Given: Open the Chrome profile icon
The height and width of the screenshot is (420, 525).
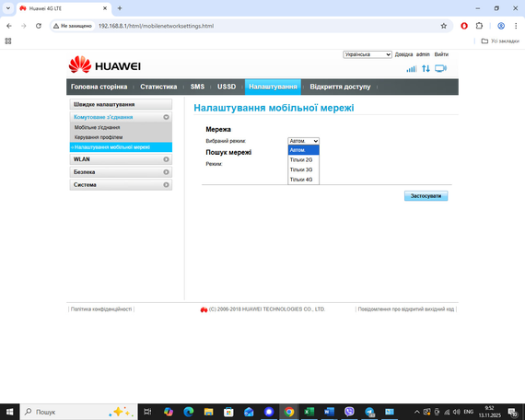Looking at the screenshot, I should 501,26.
